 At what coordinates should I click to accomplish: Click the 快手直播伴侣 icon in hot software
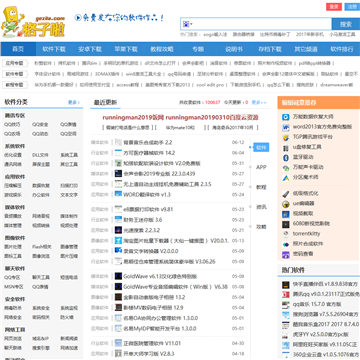(286, 284)
